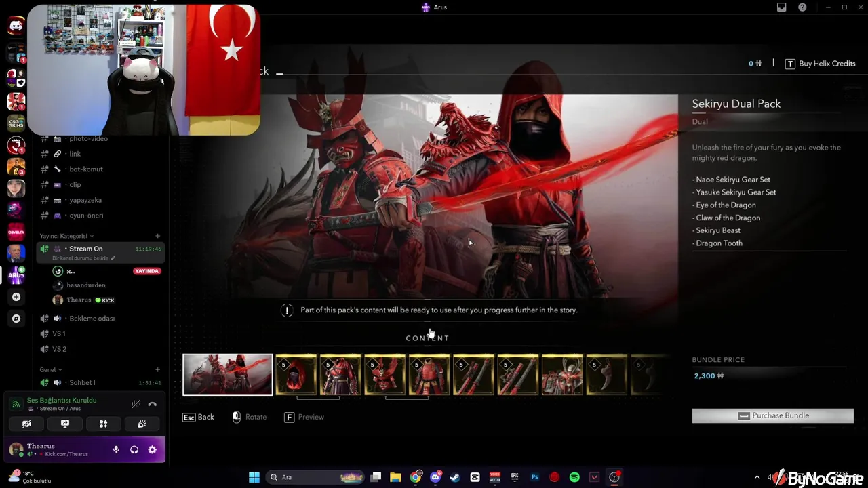Mute the Discord microphone

point(116,449)
